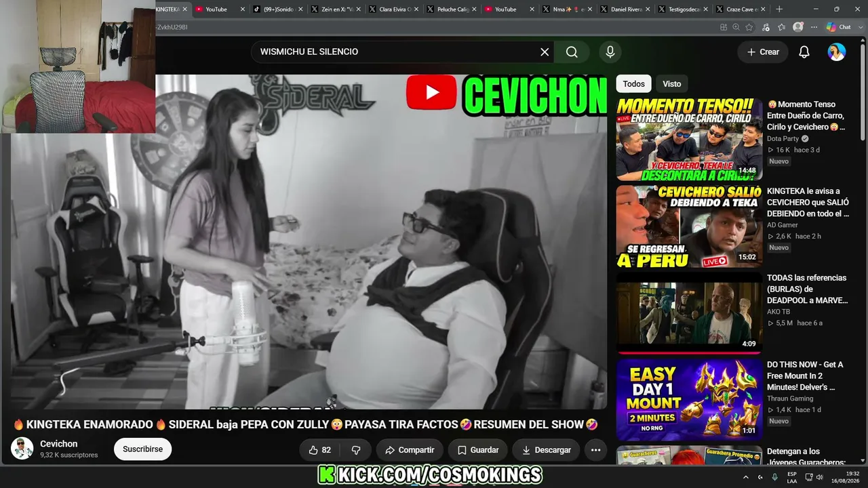This screenshot has height=488, width=868.
Task: Bookmark this page with the star icon
Action: point(749,27)
